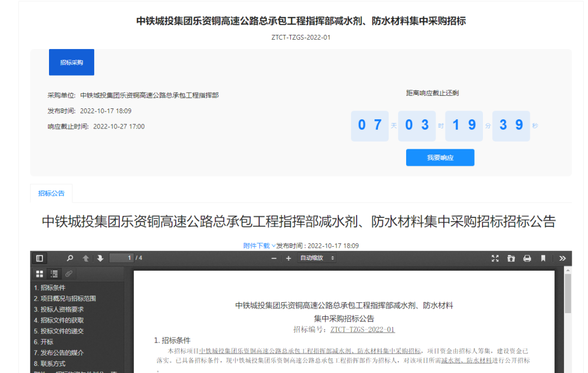Click the countdown minutes box showing 19
This screenshot has width=588, height=373.
pos(464,126)
